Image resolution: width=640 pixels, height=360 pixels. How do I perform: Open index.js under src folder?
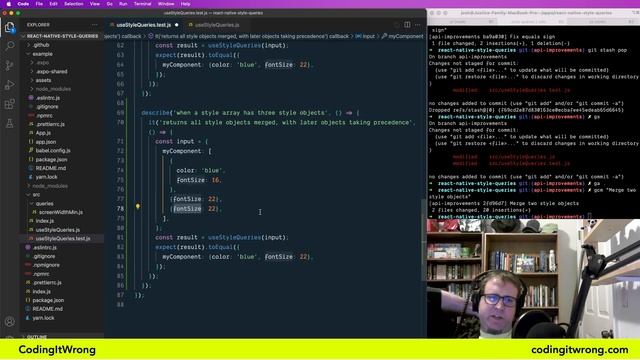point(44,221)
